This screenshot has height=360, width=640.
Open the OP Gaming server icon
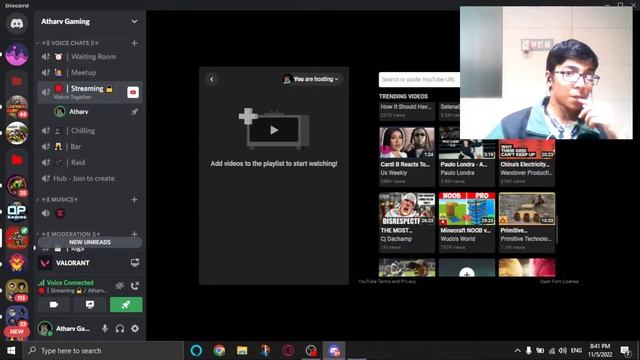(17, 211)
